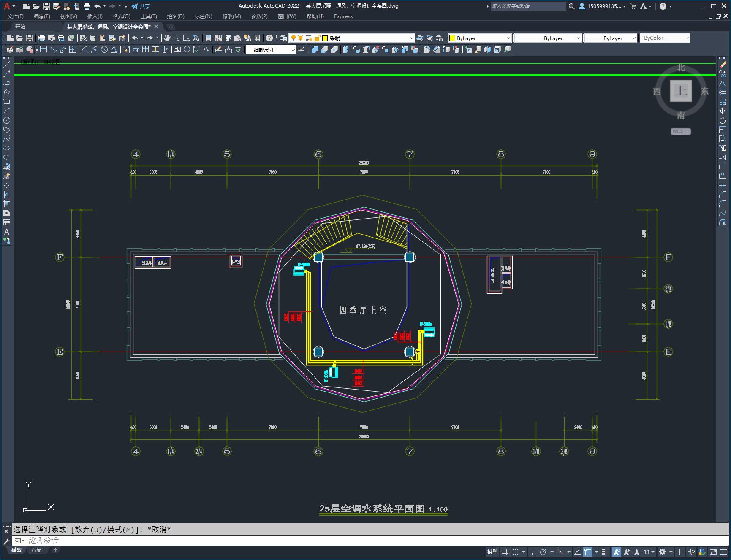Click the Table tool in left toolbar
The height and width of the screenshot is (560, 731).
pos(7,222)
